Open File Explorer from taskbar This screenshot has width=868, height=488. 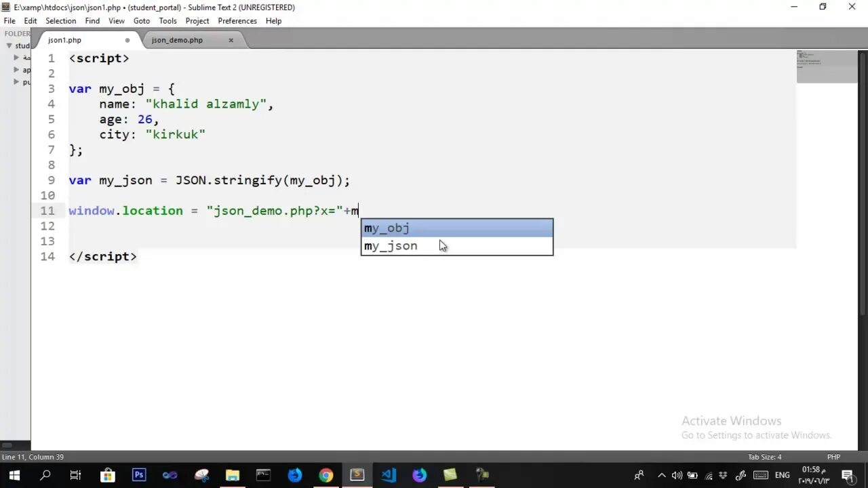(232, 475)
